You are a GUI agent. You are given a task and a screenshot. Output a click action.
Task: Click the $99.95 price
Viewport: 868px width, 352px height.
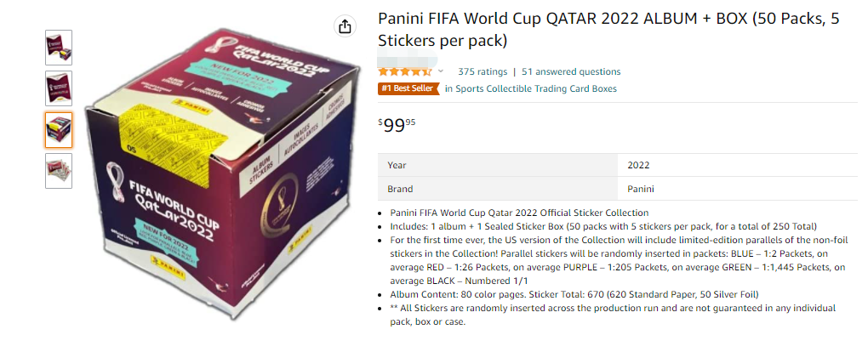point(397,126)
